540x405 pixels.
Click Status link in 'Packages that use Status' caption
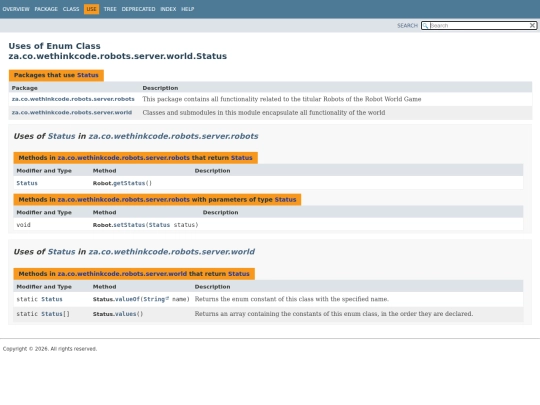(88, 75)
